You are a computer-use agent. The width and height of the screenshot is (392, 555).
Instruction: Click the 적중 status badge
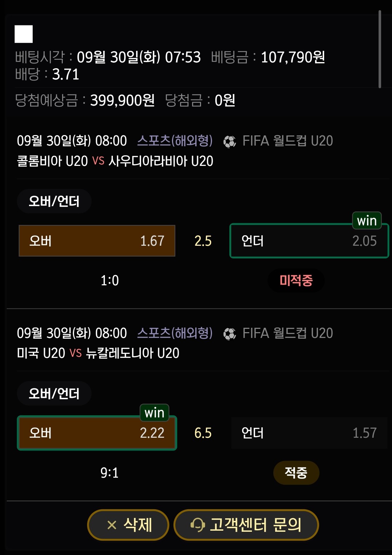296,473
